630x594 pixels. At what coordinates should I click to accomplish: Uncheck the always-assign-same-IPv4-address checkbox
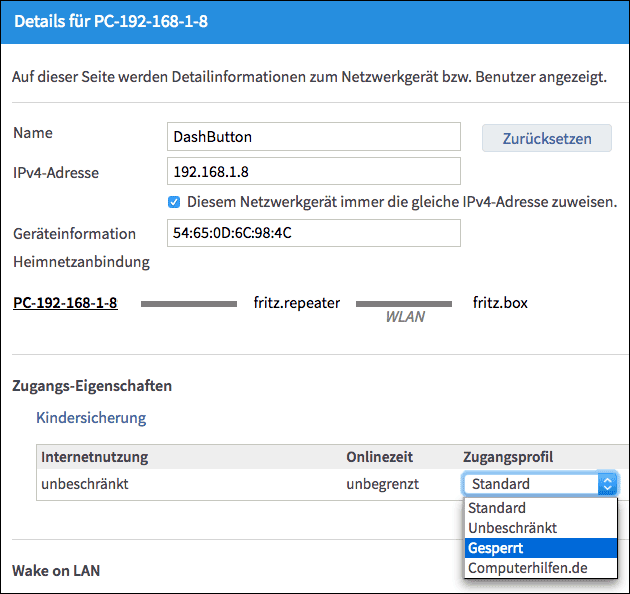(174, 201)
